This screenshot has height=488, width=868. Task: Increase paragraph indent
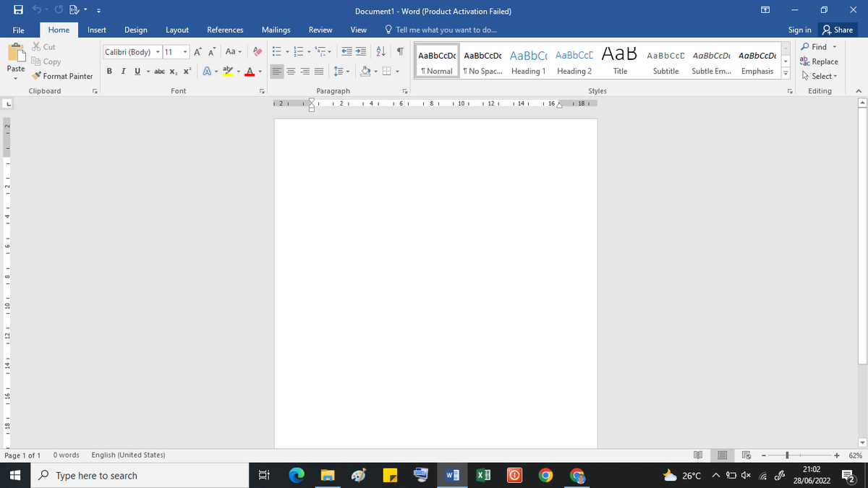[x=360, y=52]
